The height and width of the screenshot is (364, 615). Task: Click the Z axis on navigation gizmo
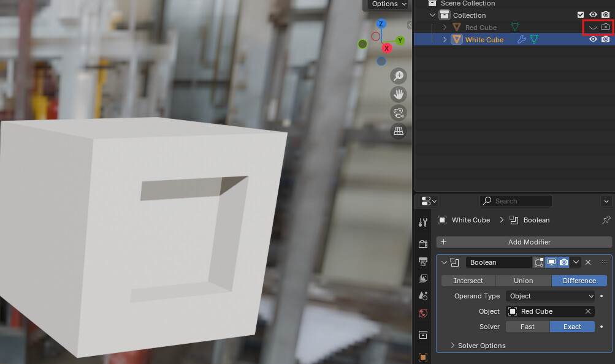coord(380,24)
